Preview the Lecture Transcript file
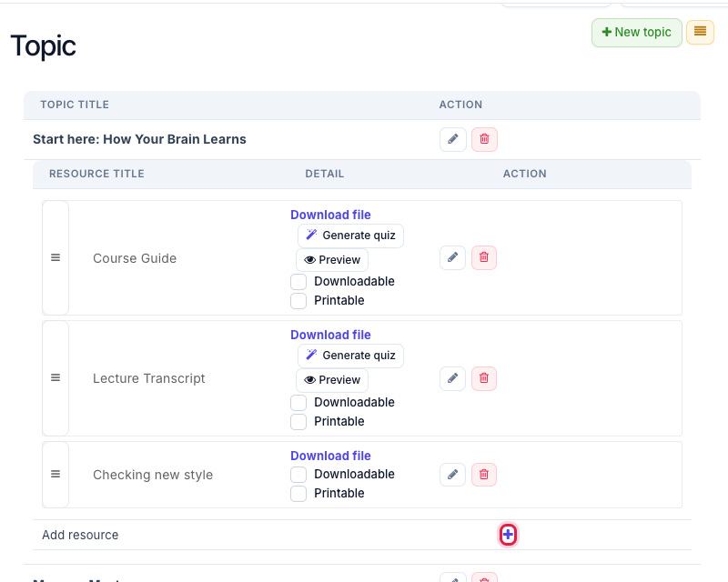Screen dimensions: 728x582 tap(332, 379)
